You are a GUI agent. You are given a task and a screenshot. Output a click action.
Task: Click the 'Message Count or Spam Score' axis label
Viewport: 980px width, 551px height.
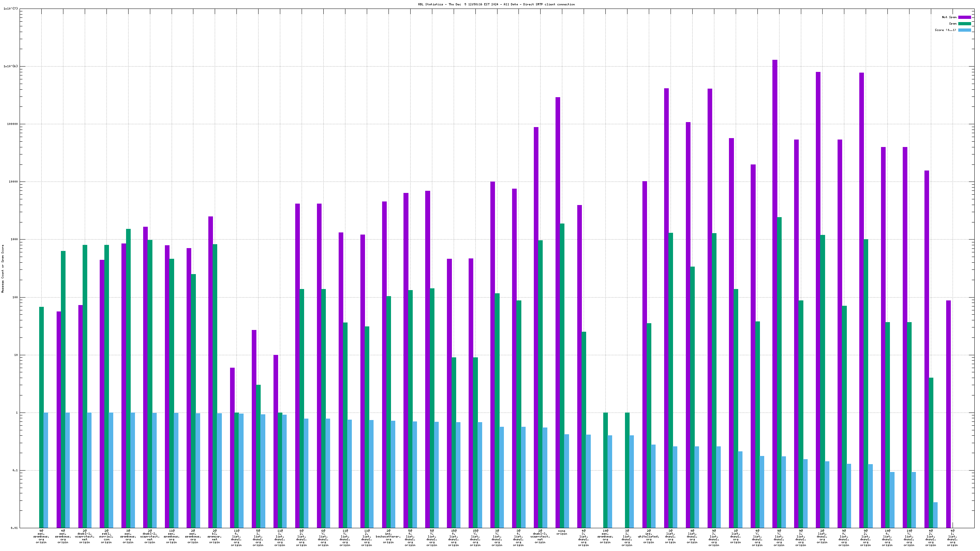pyautogui.click(x=2, y=268)
